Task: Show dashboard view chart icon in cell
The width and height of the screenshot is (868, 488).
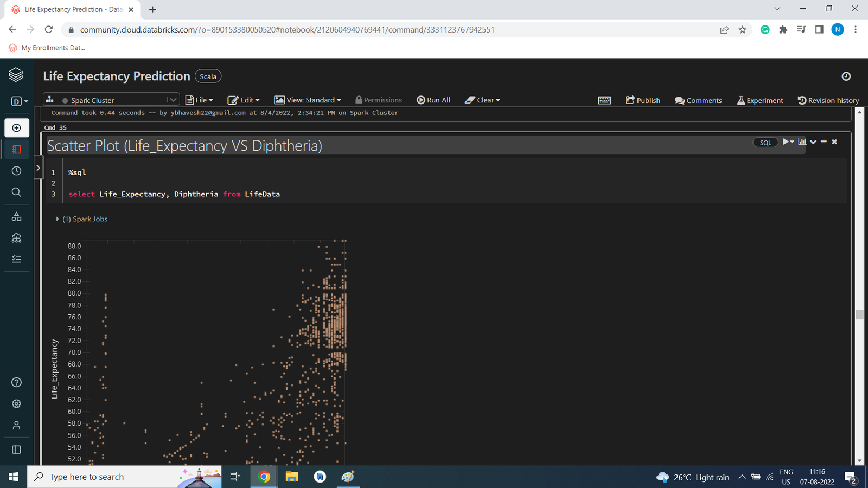Action: (x=802, y=142)
